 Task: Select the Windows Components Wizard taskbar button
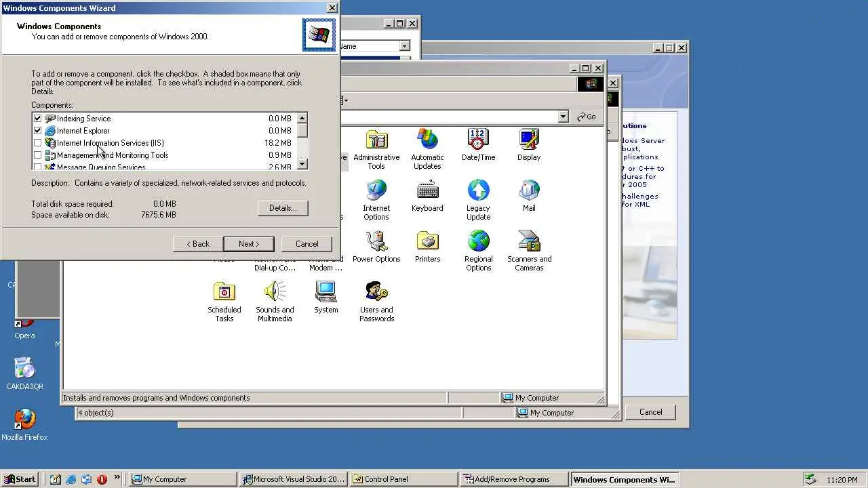pos(625,479)
